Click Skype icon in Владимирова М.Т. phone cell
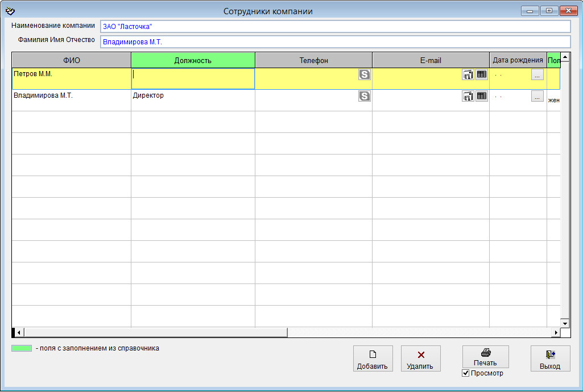Image resolution: width=583 pixels, height=392 pixels. pyautogui.click(x=365, y=96)
